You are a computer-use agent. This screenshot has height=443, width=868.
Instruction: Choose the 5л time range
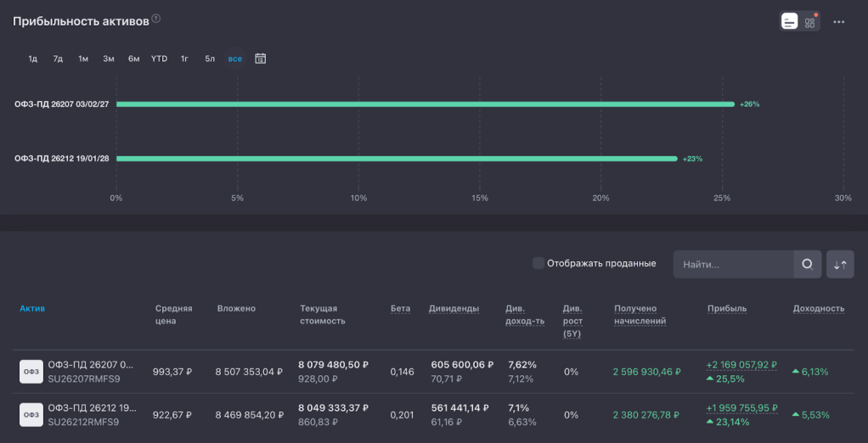pos(210,59)
